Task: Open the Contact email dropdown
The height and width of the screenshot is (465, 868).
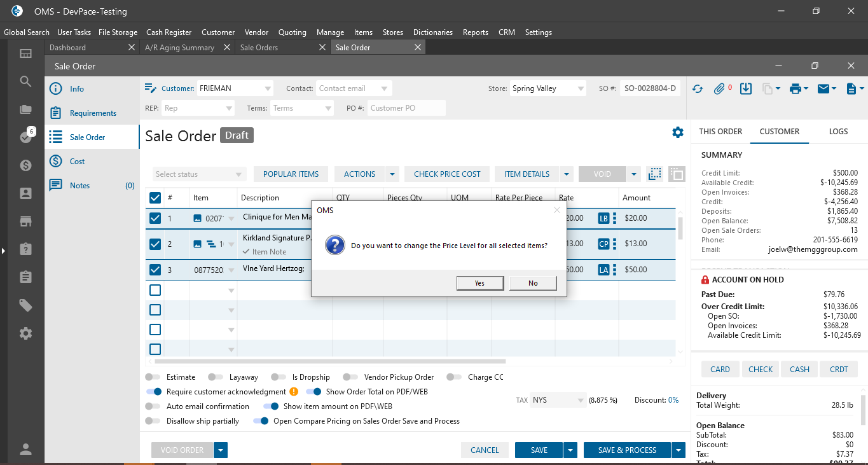Action: 384,88
